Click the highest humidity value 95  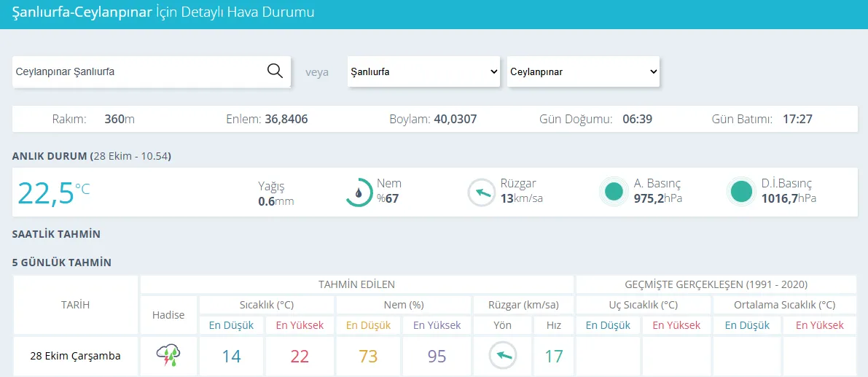437,356
